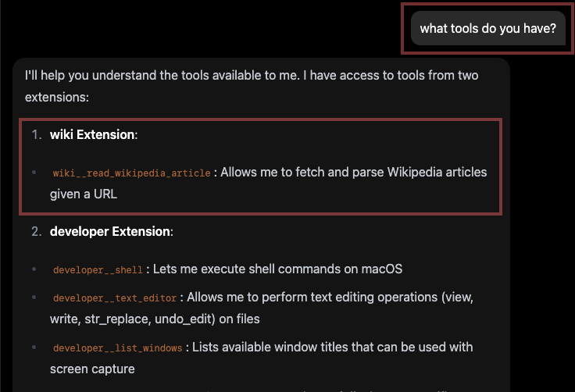Click the bullet beside wiki__read_wikipedia_article
Screen dimensions: 575x392
tap(34, 173)
